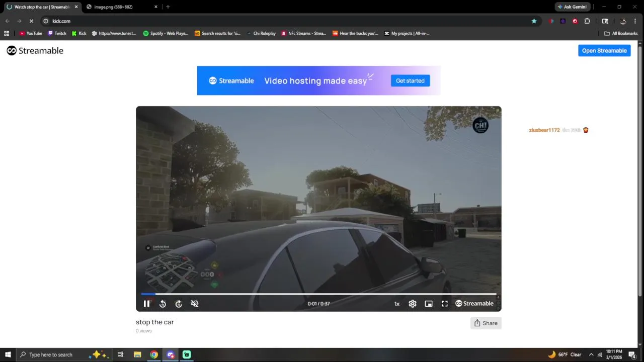Click Open Streamable button
The width and height of the screenshot is (644, 362).
604,51
